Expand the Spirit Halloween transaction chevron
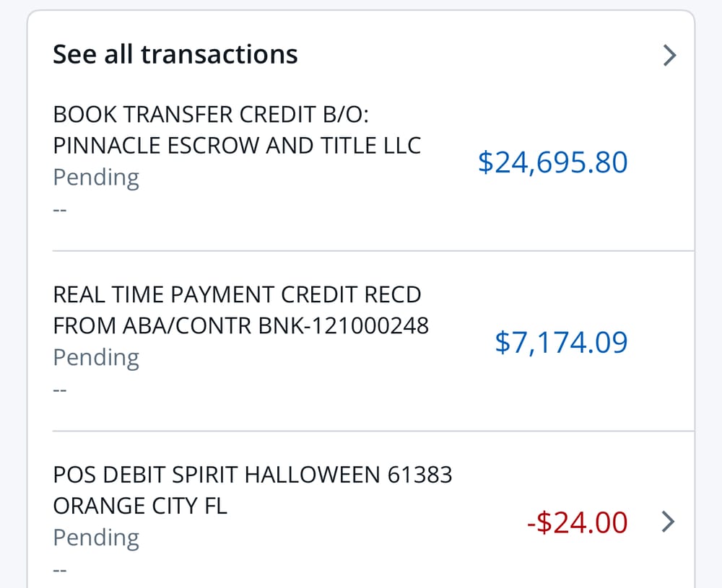The height and width of the screenshot is (588, 722). [669, 521]
